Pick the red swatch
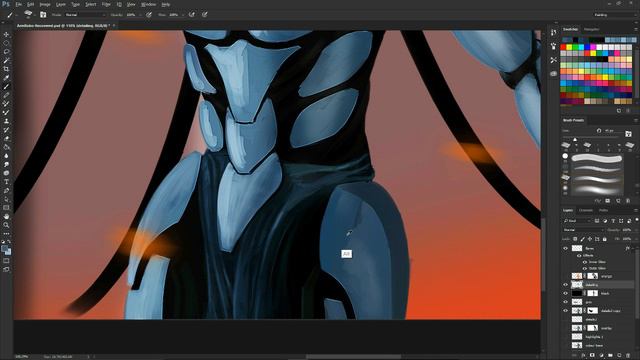This screenshot has height=360, width=640. pos(563,47)
